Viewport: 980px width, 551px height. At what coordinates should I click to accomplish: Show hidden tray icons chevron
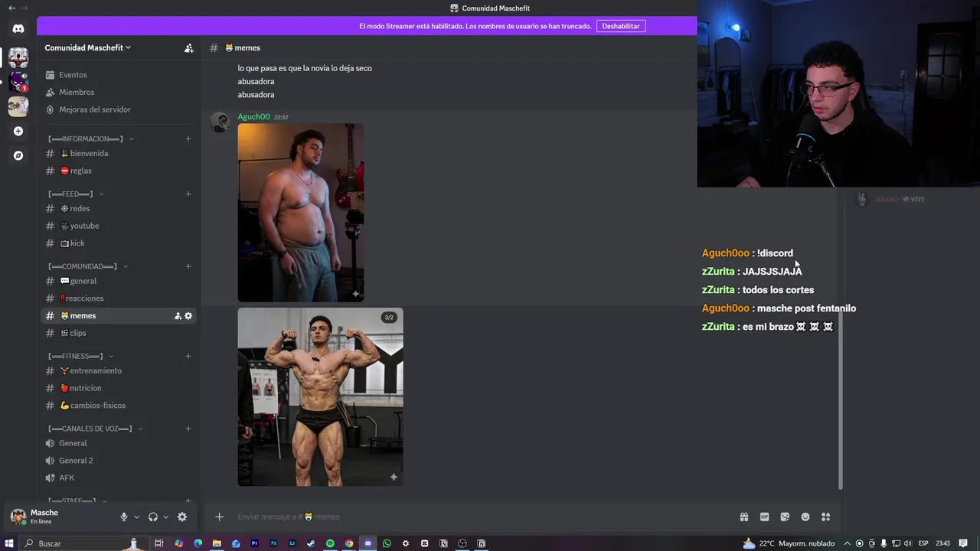click(x=847, y=543)
